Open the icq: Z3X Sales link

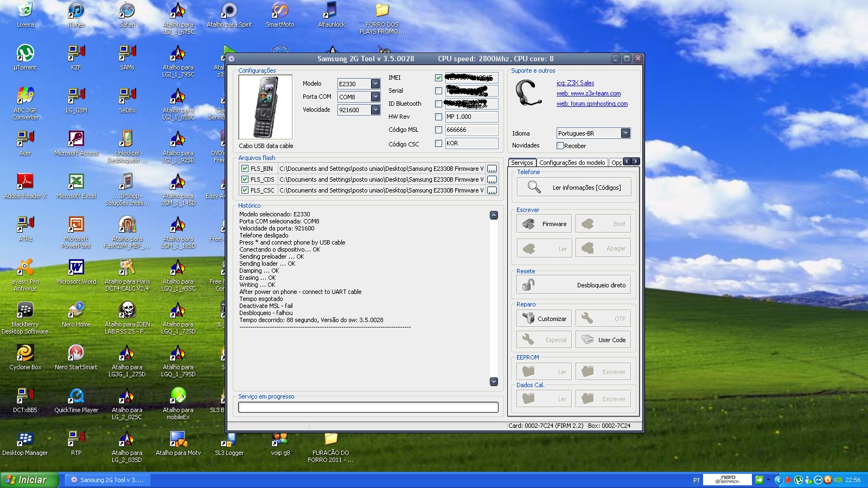pos(575,83)
